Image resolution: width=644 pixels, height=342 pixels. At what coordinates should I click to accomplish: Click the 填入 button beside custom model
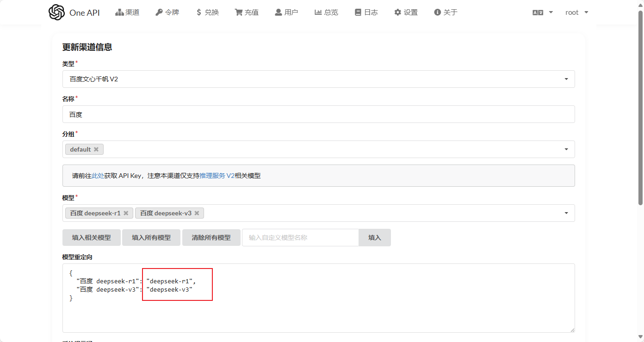coord(375,238)
